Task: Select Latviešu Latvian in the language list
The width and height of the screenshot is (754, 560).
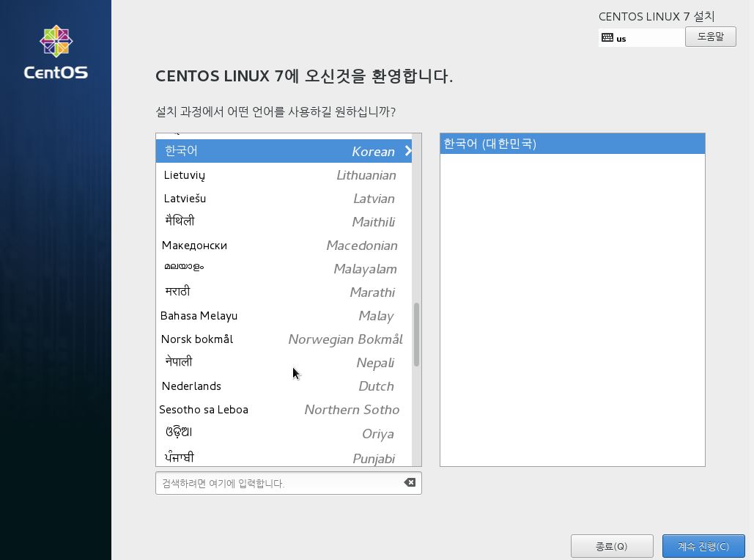Action: click(x=284, y=198)
